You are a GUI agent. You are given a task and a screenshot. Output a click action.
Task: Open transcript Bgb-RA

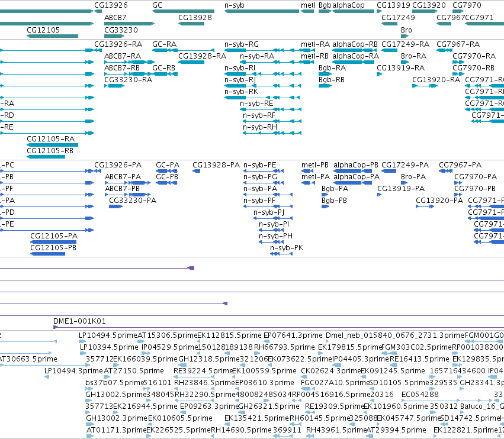coord(332,68)
